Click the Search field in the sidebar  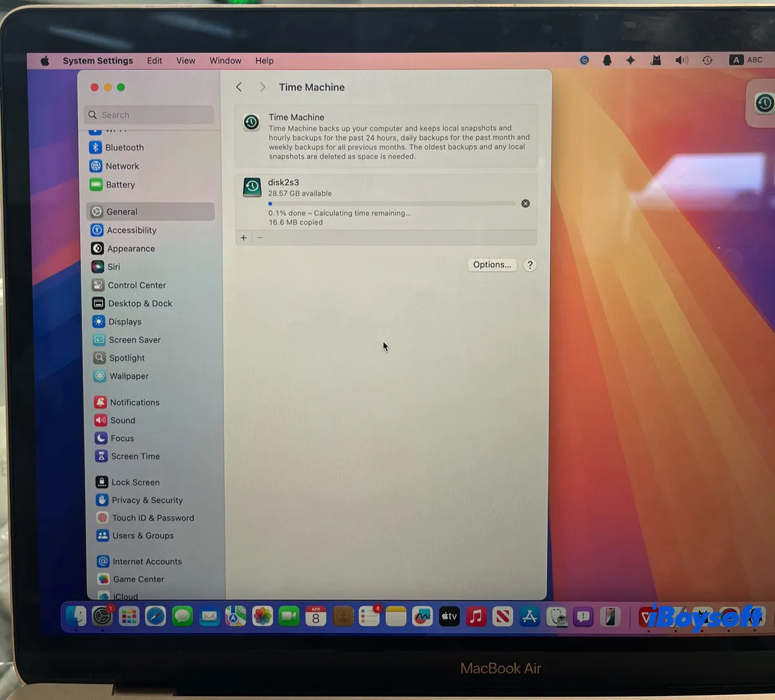(x=149, y=114)
